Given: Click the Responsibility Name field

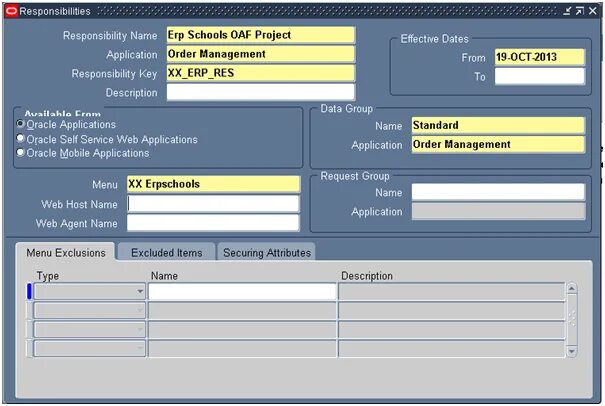Looking at the screenshot, I should 260,35.
